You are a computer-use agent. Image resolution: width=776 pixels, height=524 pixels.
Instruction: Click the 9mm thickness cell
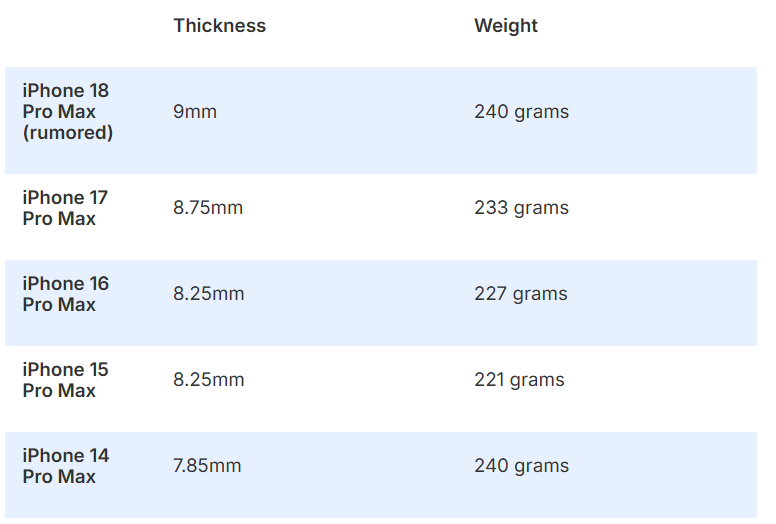pyautogui.click(x=195, y=112)
